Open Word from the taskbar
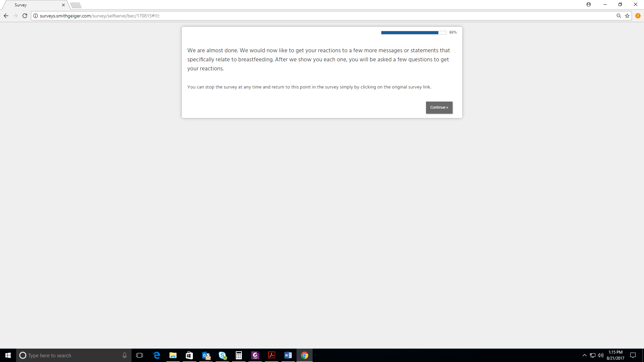Viewport: 644px width, 362px height. (x=288, y=355)
